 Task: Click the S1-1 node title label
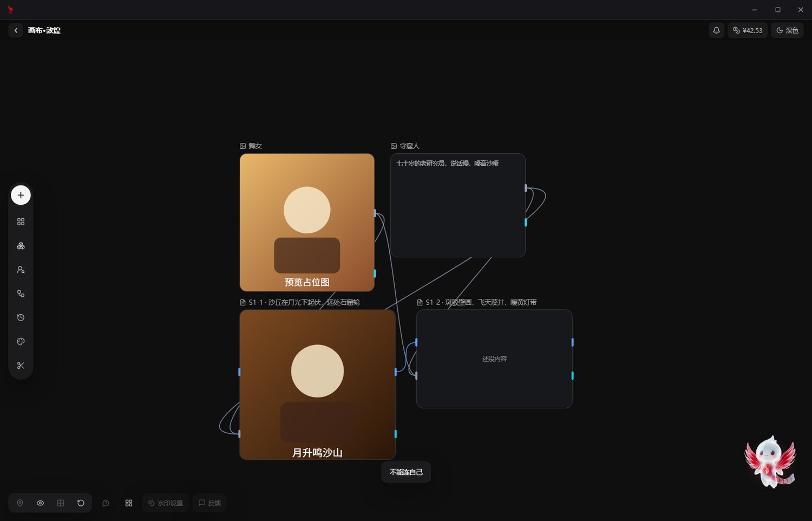click(x=300, y=302)
